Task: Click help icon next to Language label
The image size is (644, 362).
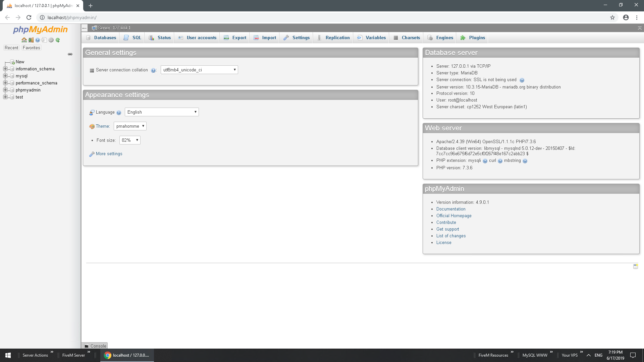Action: click(119, 113)
